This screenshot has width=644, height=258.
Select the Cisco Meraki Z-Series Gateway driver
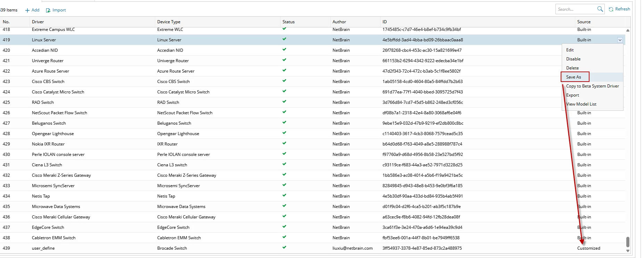tap(61, 175)
